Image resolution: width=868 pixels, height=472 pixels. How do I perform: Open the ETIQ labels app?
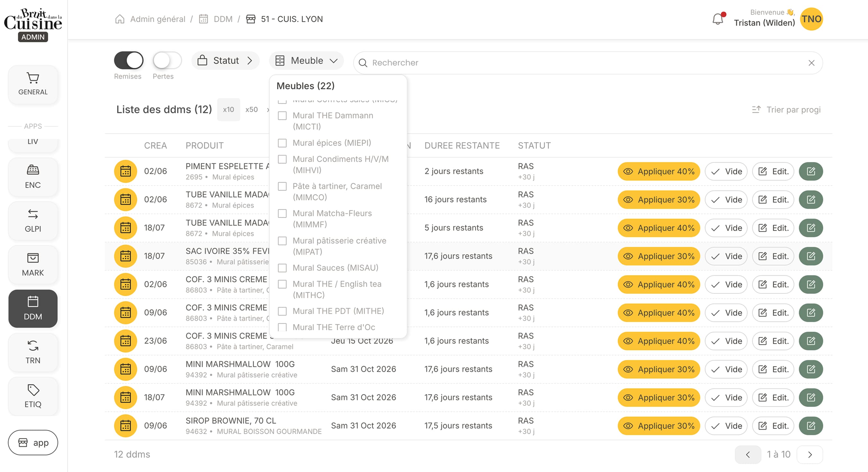33,396
